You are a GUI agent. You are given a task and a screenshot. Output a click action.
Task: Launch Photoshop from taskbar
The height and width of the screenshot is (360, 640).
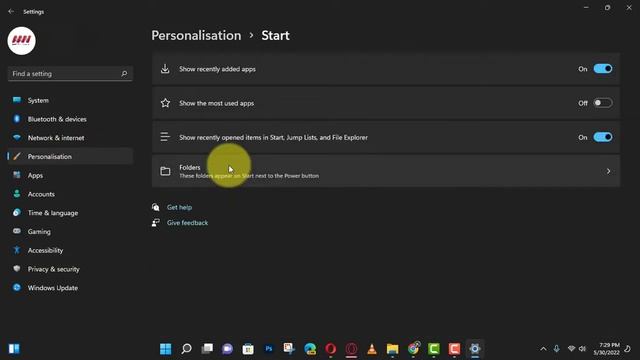(x=269, y=349)
